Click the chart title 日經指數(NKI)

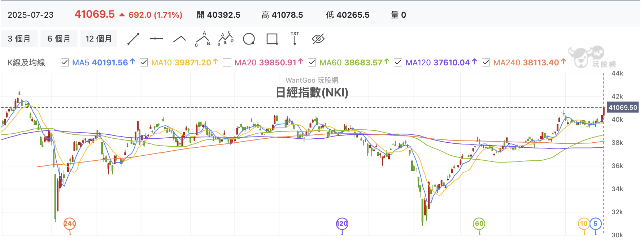tap(312, 92)
